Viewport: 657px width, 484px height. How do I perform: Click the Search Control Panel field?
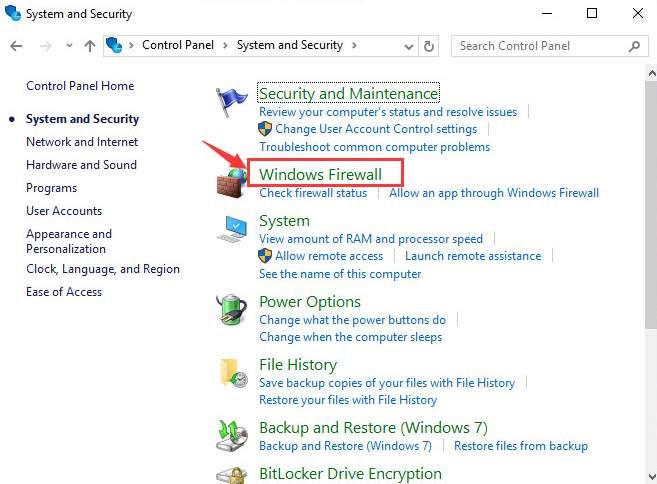pos(542,46)
